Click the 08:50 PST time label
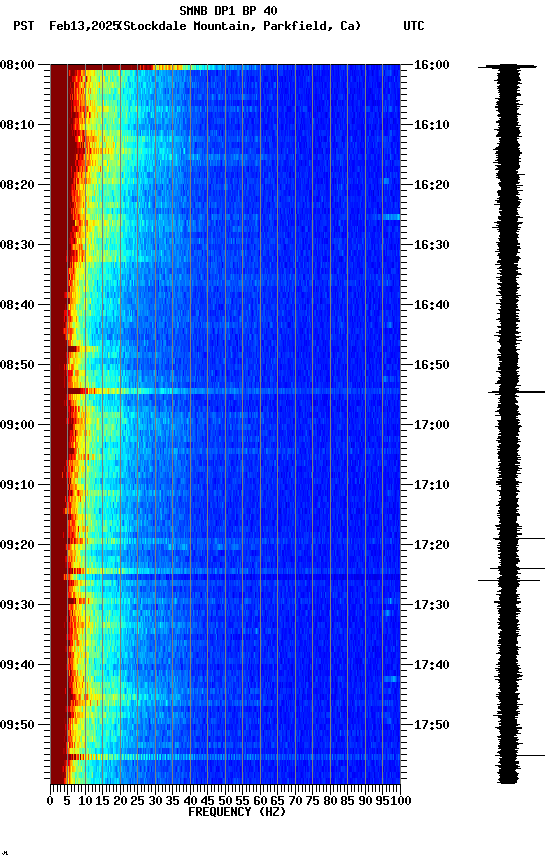 point(17,365)
